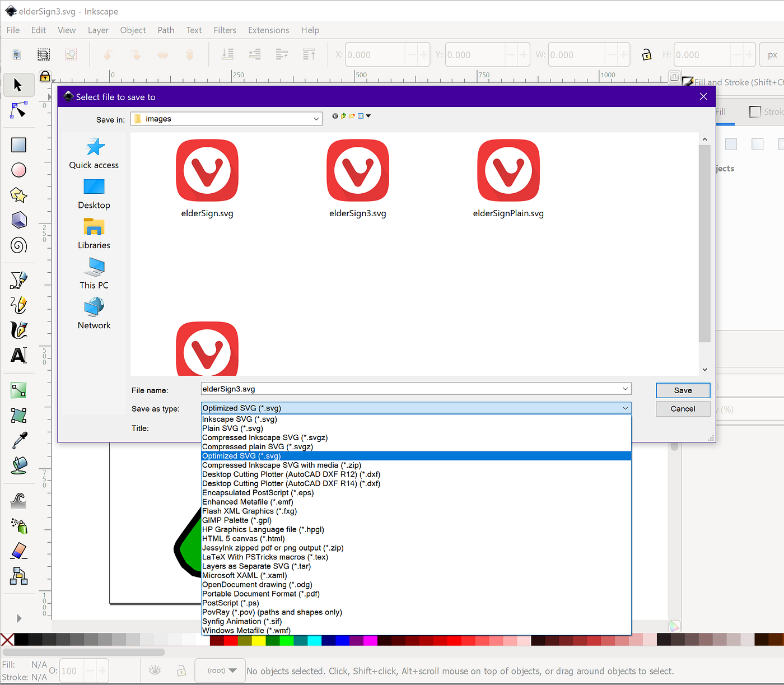Click the lower selection to bottom icon
The height and width of the screenshot is (685, 784).
click(227, 54)
